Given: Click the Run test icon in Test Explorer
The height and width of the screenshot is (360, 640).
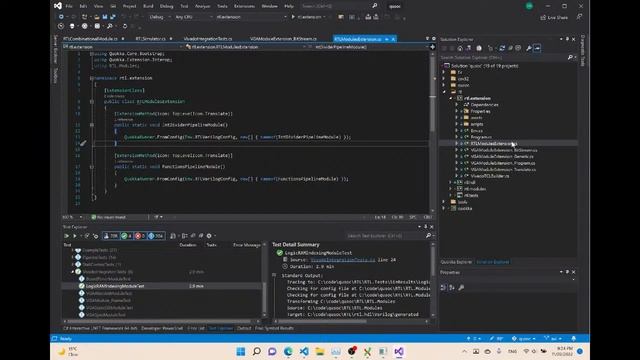Looking at the screenshot, I should click(x=75, y=236).
